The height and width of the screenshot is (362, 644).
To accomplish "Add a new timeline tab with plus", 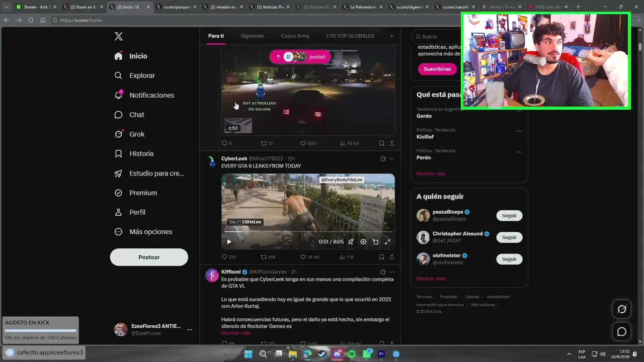I will point(391,36).
